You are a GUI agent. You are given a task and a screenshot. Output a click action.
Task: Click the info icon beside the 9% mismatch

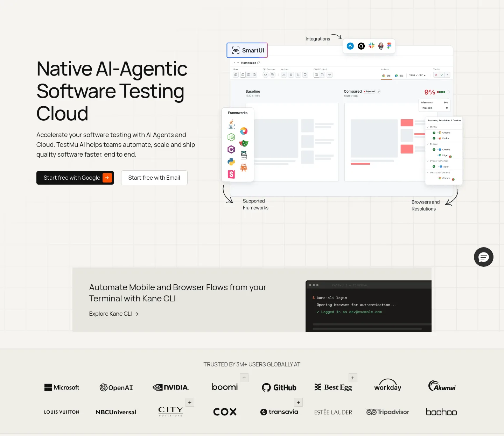point(448,92)
